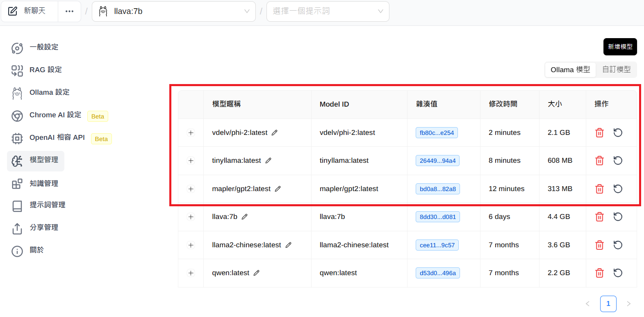Click the next page arrow
Image resolution: width=644 pixels, height=317 pixels.
[x=628, y=303]
